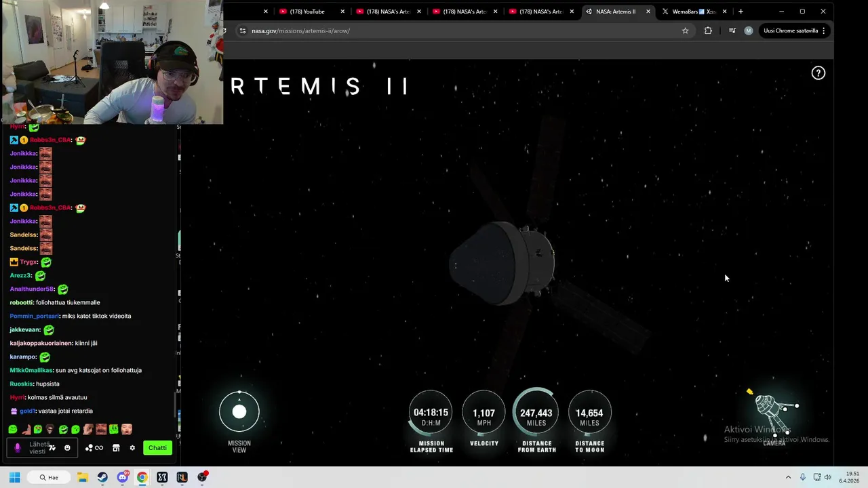The image size is (868, 488).
Task: Open the Windows Start menu
Action: (15, 477)
